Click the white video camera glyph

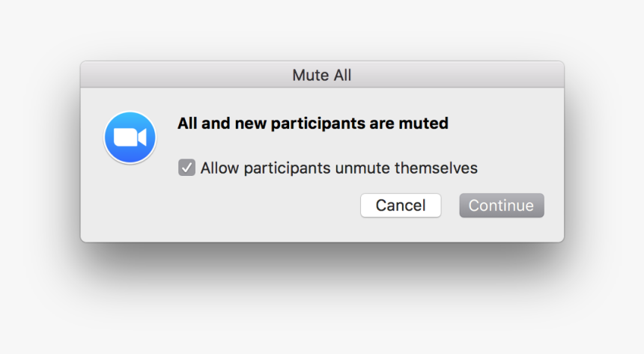(x=130, y=137)
